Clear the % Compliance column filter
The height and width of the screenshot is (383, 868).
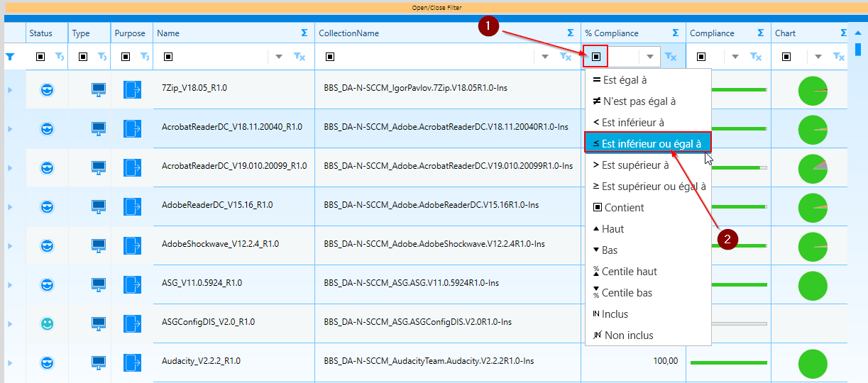coord(671,57)
